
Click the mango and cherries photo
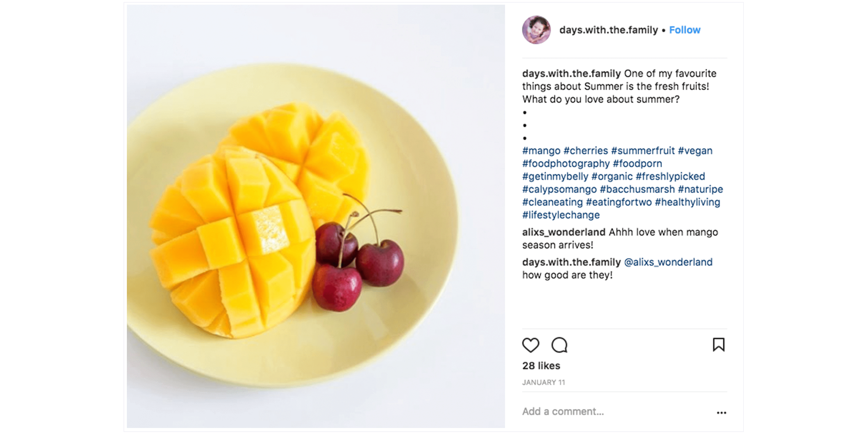[315, 216]
